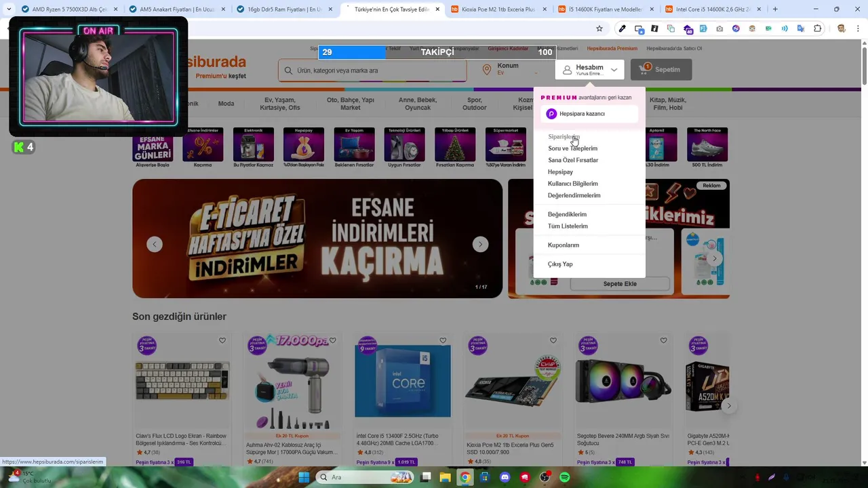Click the search magnifier icon in search bar
The width and height of the screenshot is (868, 488).
289,70
